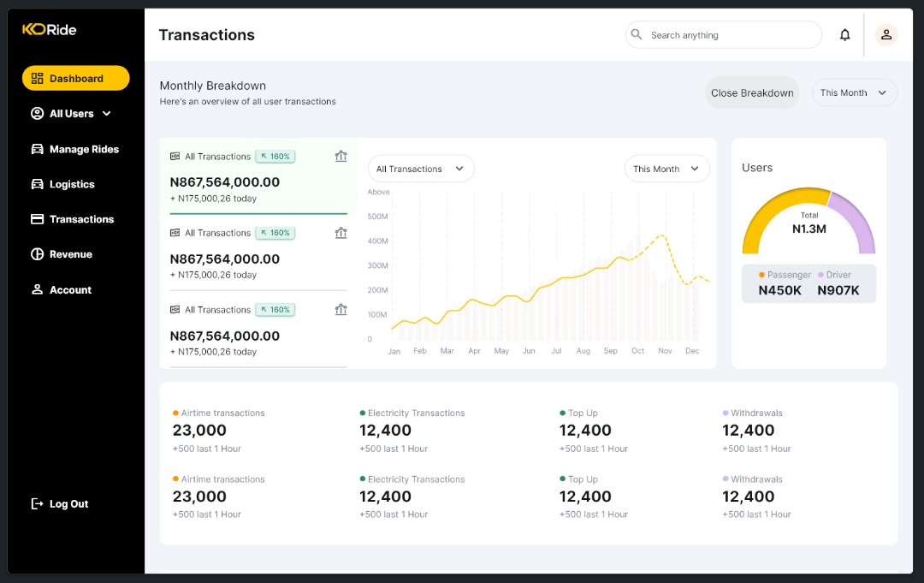
Task: Click the Search anything input field
Action: click(723, 34)
